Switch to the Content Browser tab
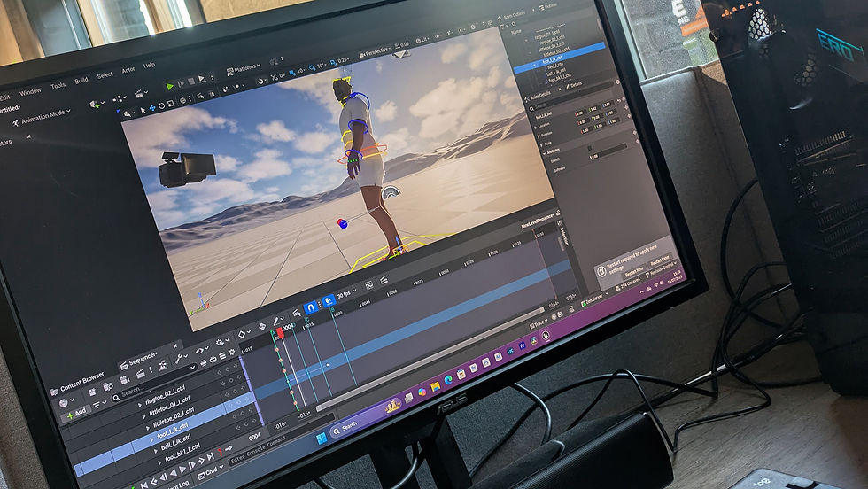Viewport: 868px width, 489px height. [78, 382]
